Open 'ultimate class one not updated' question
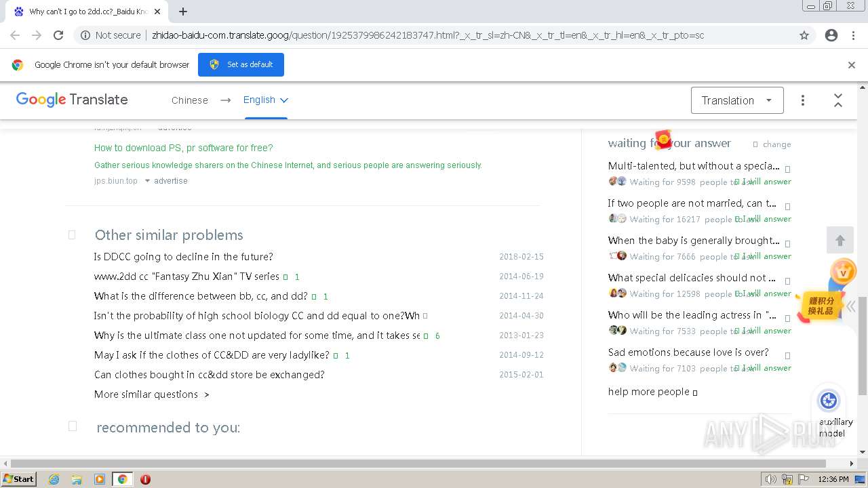 coord(256,335)
